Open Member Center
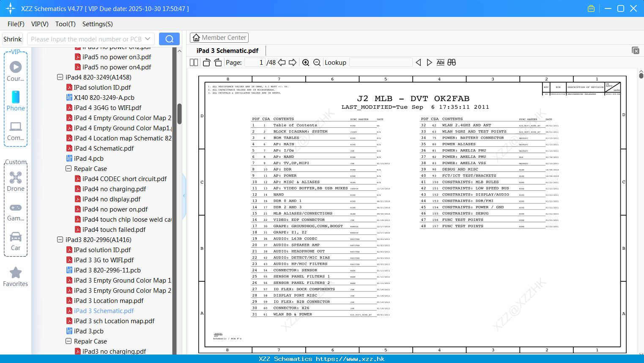The image size is (644, 363). pos(219,38)
